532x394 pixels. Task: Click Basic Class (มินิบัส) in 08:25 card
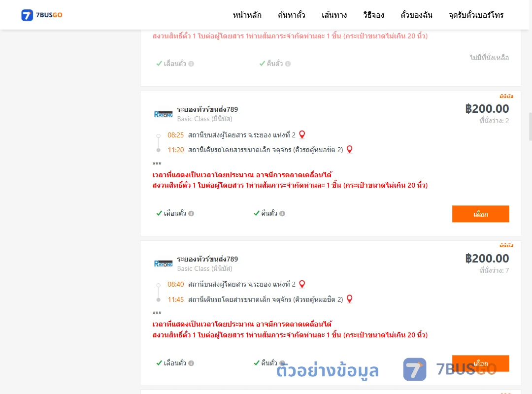pos(204,119)
